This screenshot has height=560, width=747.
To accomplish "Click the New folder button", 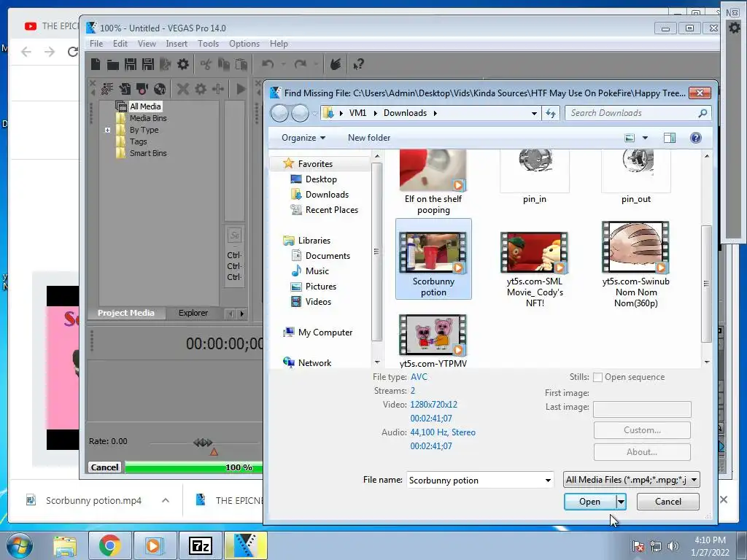I will pyautogui.click(x=368, y=138).
